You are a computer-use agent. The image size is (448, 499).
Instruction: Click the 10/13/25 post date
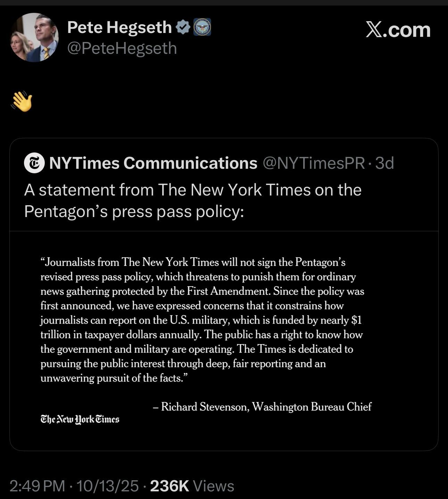pos(107,486)
